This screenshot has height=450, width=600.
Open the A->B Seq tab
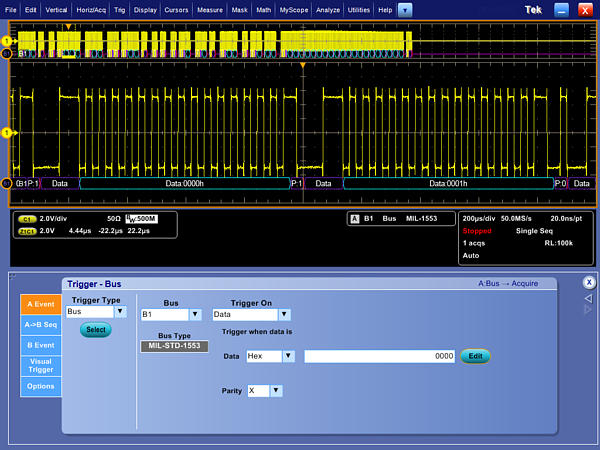(40, 324)
